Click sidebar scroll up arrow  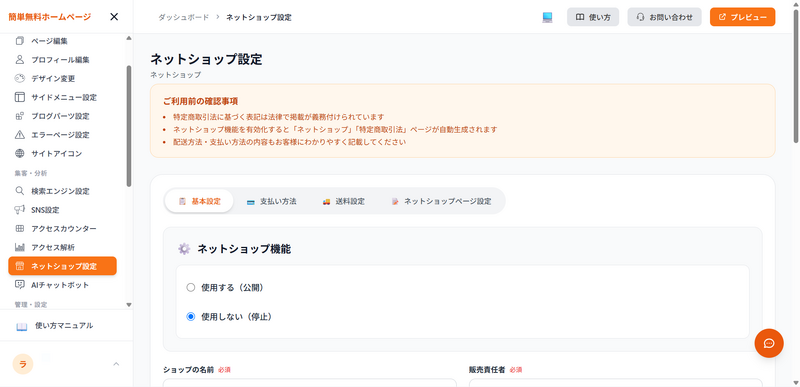(x=129, y=38)
